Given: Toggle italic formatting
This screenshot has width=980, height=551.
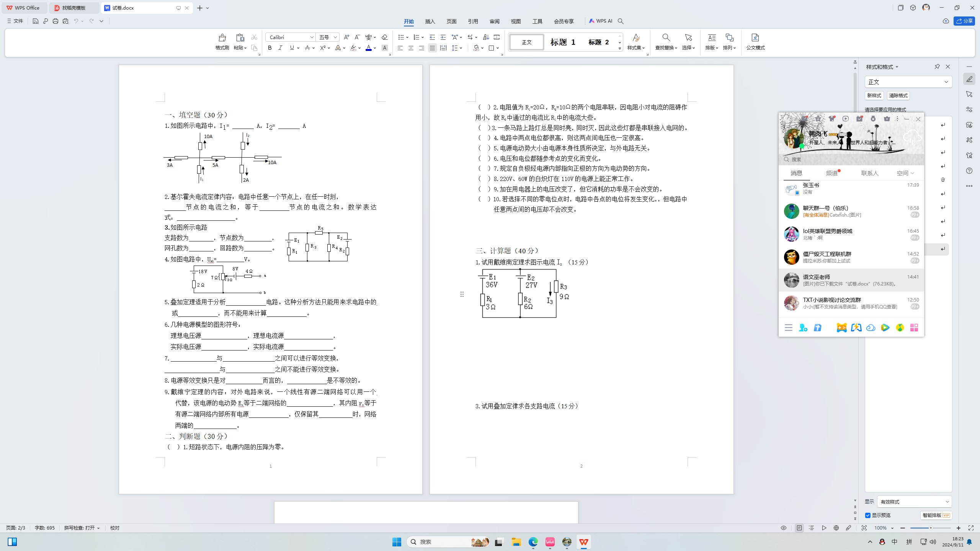Looking at the screenshot, I should click(280, 48).
